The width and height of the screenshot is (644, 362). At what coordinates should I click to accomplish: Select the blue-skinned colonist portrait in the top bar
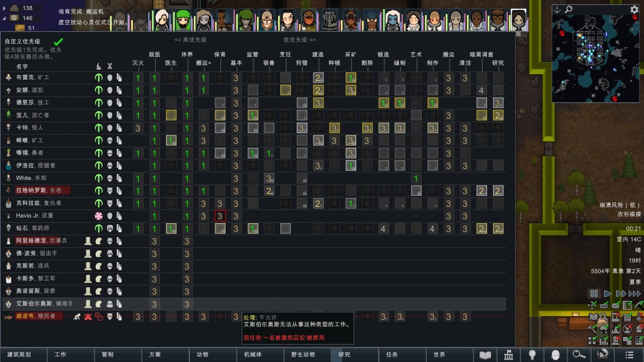click(x=392, y=20)
